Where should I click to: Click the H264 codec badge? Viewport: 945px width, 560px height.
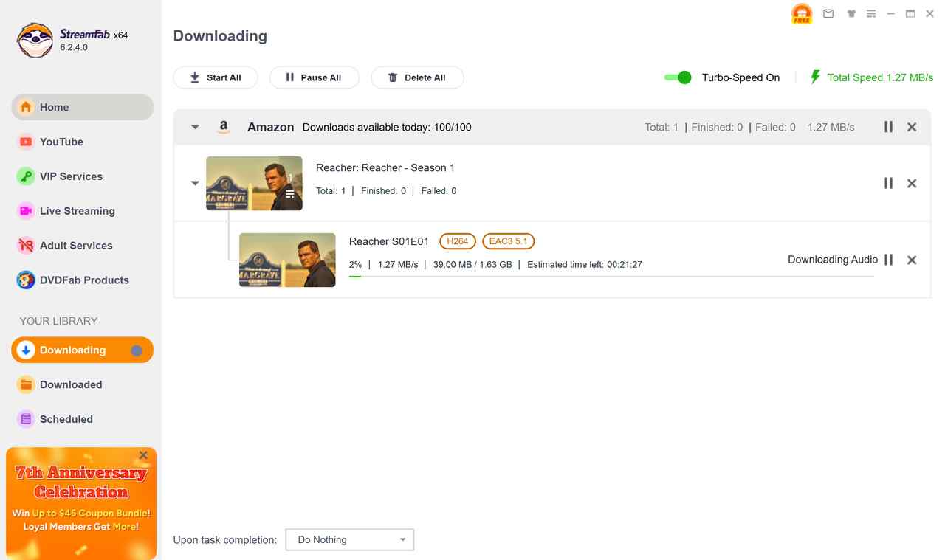pos(458,241)
